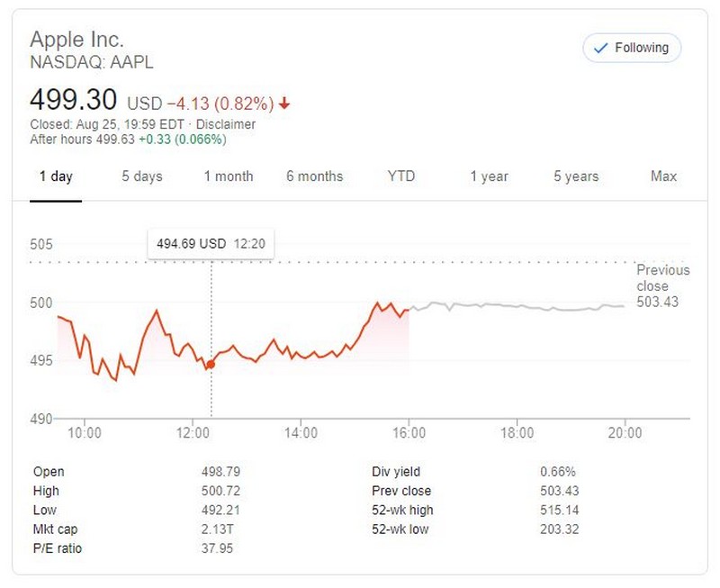This screenshot has height=588, width=720.
Task: Open the 1 month chart range
Action: 229,176
